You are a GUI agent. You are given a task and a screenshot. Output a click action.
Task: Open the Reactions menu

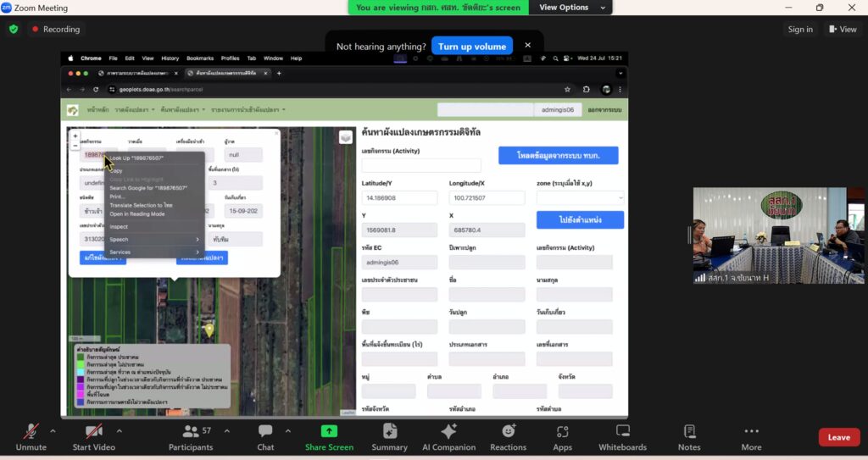click(508, 431)
